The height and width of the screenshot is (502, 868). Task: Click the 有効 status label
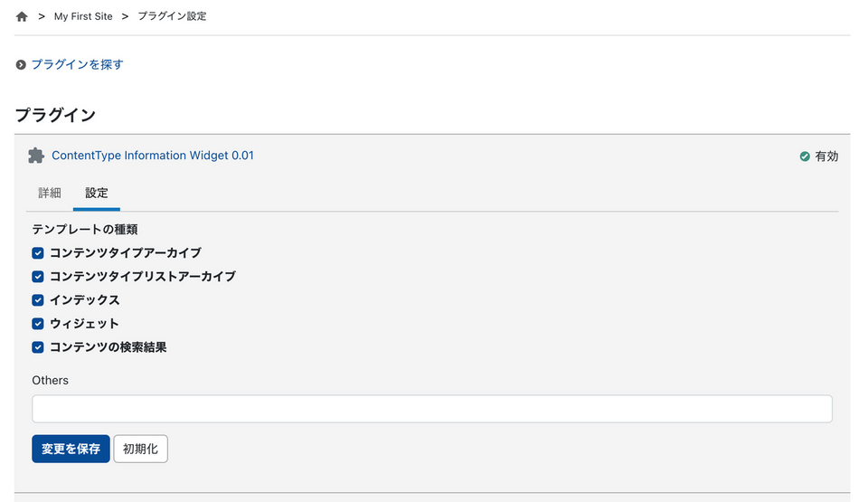pos(826,156)
